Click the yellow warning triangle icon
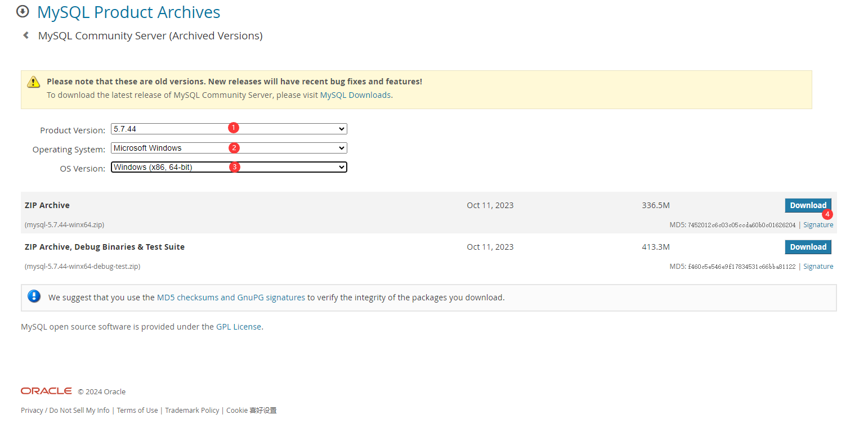Image resolution: width=868 pixels, height=428 pixels. tap(34, 82)
